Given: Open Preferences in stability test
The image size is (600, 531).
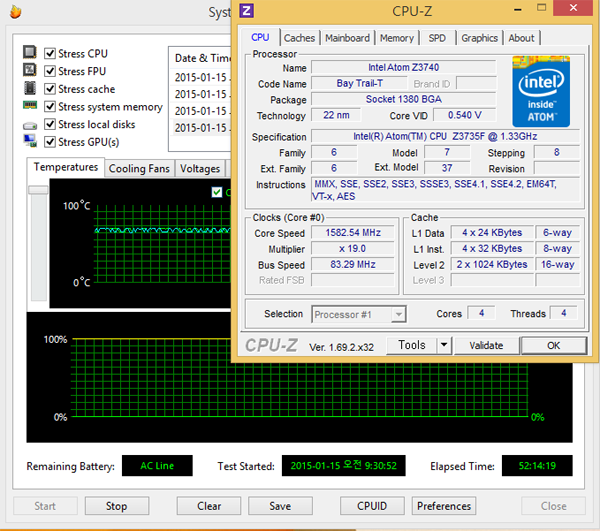Looking at the screenshot, I should coord(444,506).
